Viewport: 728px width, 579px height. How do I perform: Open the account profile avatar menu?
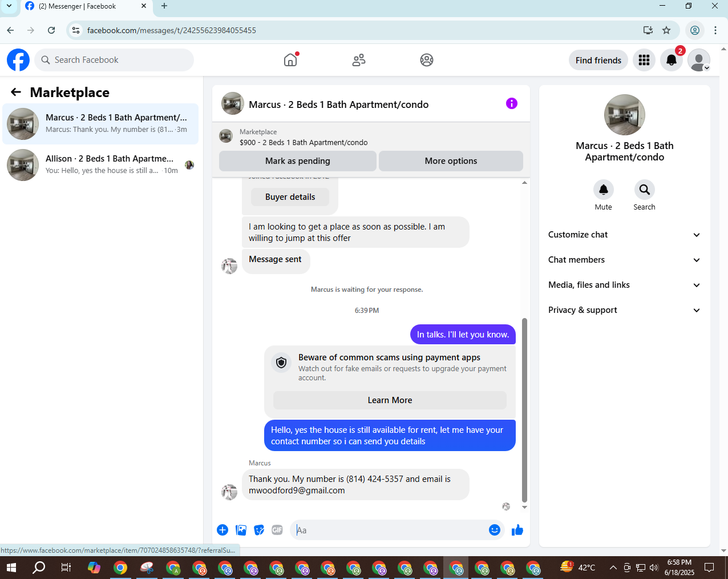point(699,60)
